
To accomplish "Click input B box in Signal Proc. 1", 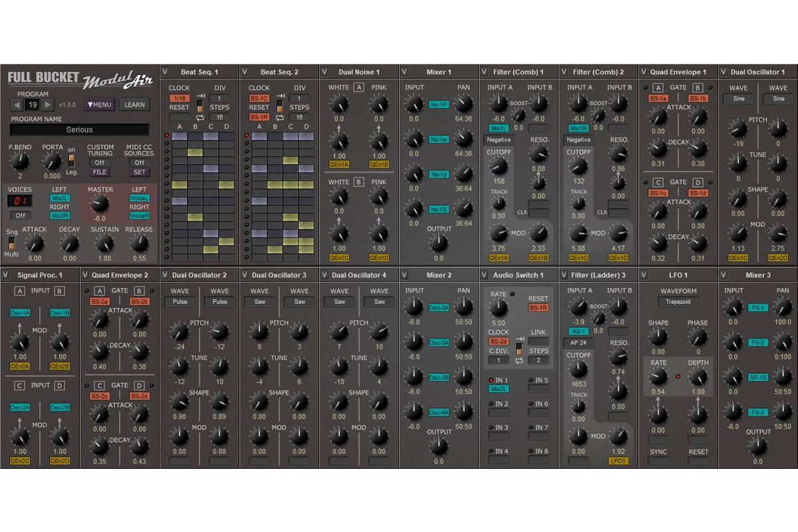I will pyautogui.click(x=60, y=291).
